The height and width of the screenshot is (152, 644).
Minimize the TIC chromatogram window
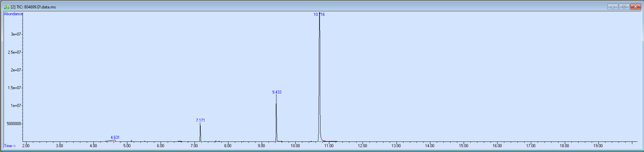point(613,7)
